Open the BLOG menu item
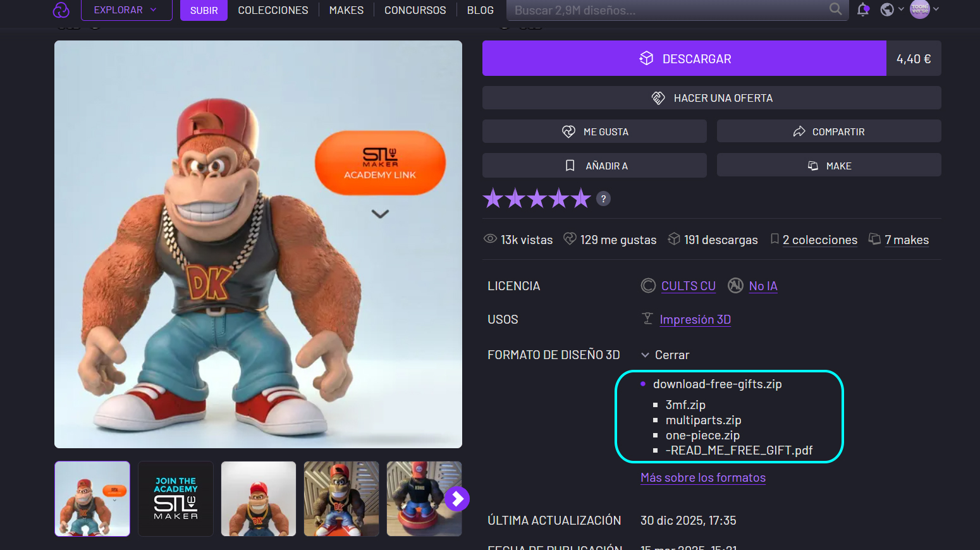 pos(481,10)
